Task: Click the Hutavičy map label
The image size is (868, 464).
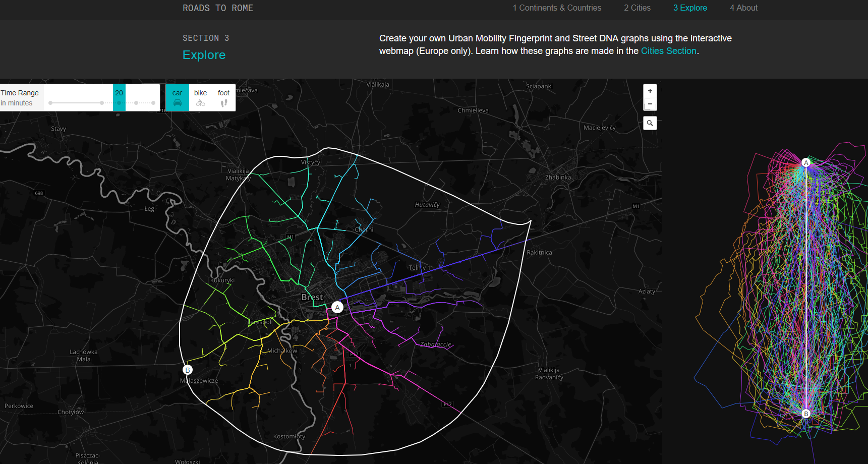Action: point(427,205)
